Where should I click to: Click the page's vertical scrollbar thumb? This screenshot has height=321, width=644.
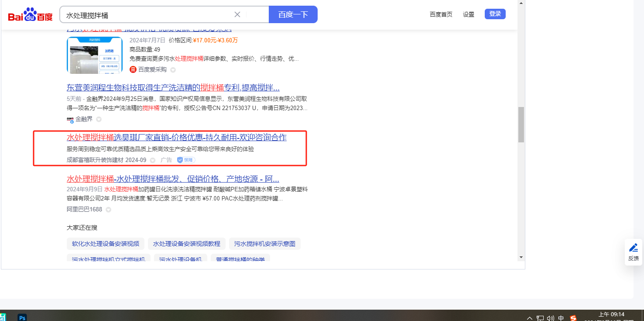tap(521, 124)
